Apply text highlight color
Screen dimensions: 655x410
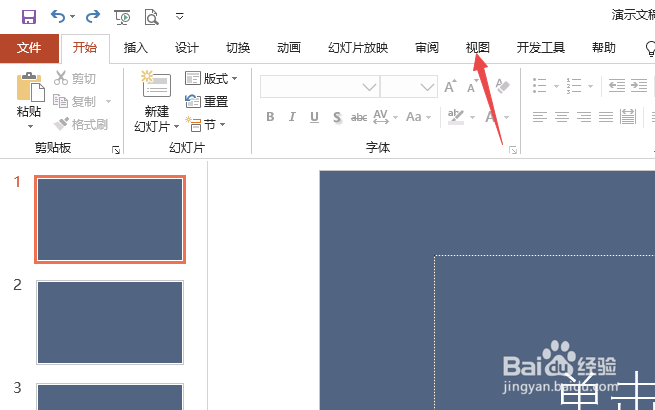tap(456, 117)
